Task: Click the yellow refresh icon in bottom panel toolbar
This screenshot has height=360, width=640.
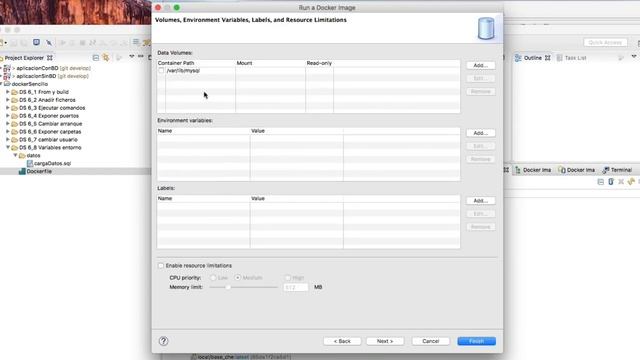Action: [631, 182]
